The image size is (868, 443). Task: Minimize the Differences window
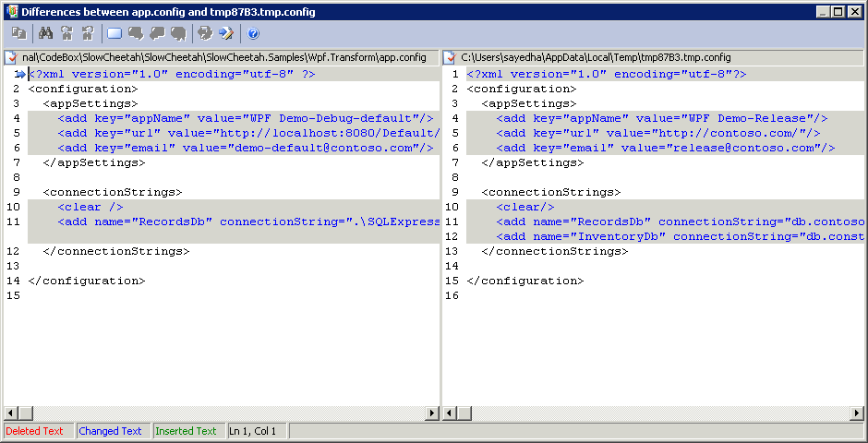pos(823,11)
